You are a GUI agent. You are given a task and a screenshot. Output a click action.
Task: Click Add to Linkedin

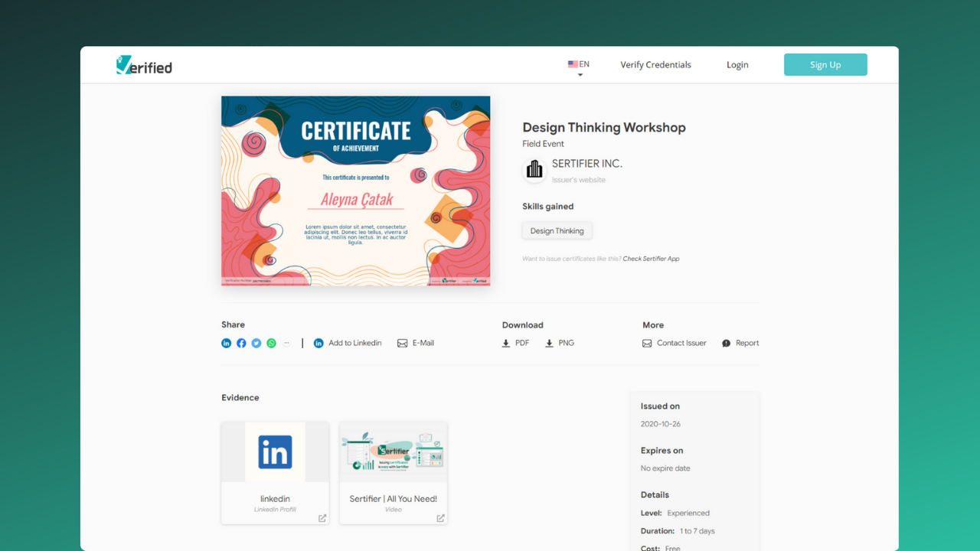point(348,344)
